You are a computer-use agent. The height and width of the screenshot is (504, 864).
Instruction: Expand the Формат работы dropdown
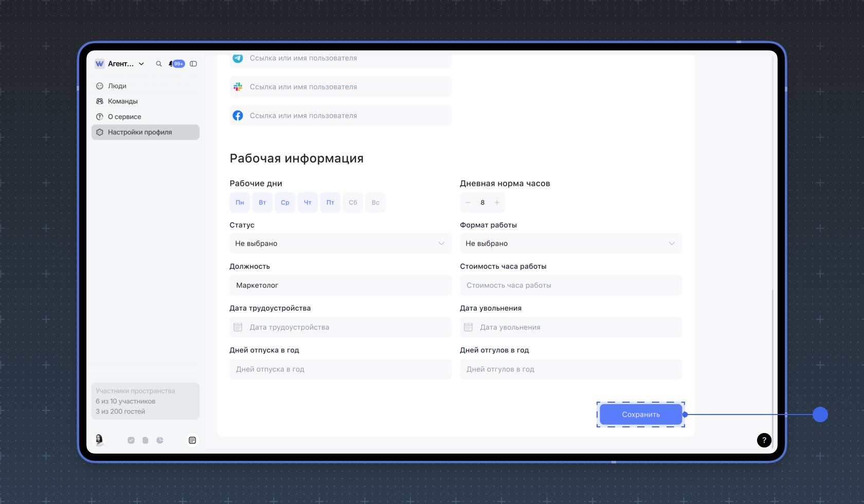point(570,243)
